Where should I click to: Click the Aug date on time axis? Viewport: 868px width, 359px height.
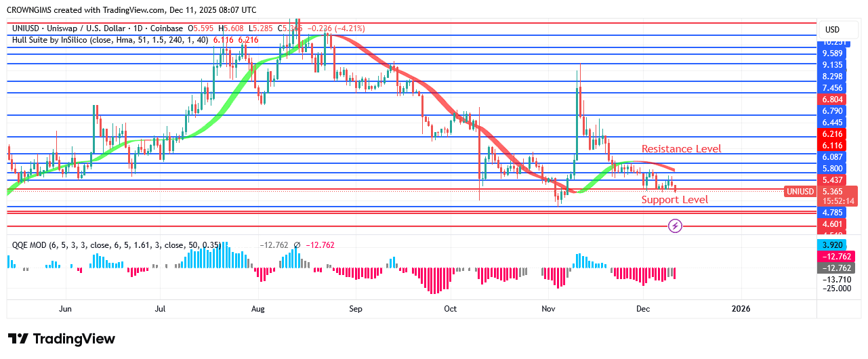tap(258, 309)
